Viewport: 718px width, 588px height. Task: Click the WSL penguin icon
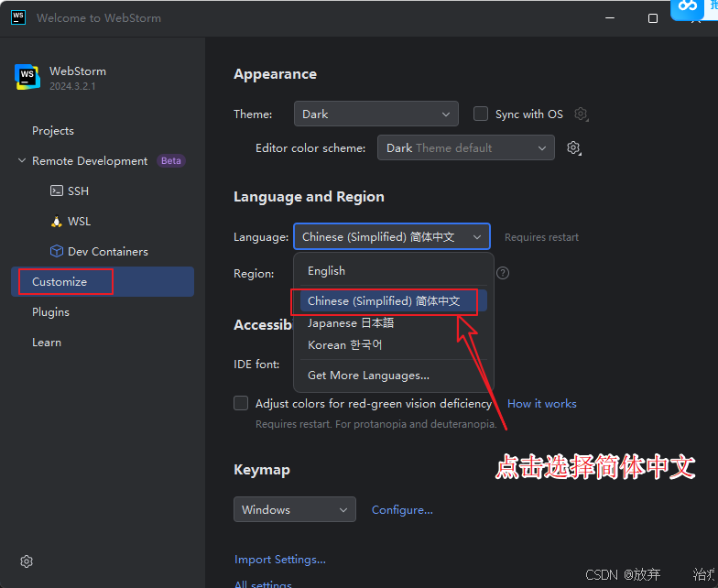tap(57, 222)
